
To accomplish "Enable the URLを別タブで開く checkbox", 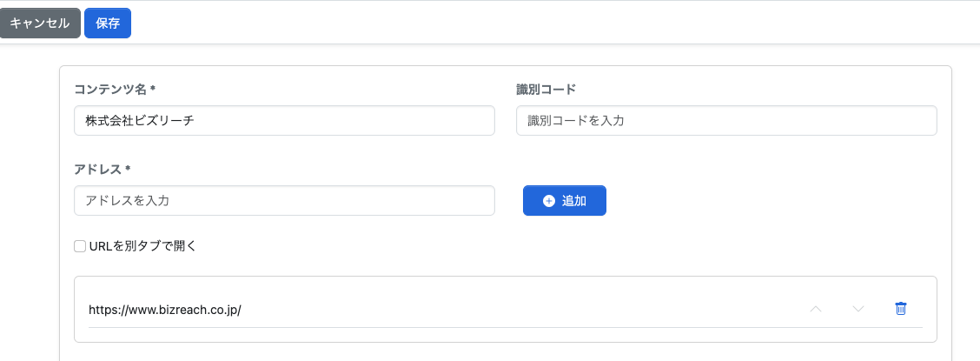I will point(80,246).
